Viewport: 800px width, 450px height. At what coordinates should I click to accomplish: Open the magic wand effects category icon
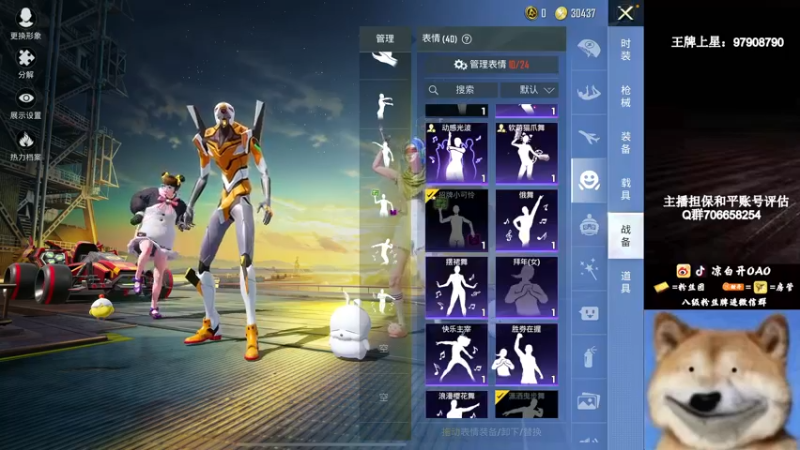tap(589, 269)
